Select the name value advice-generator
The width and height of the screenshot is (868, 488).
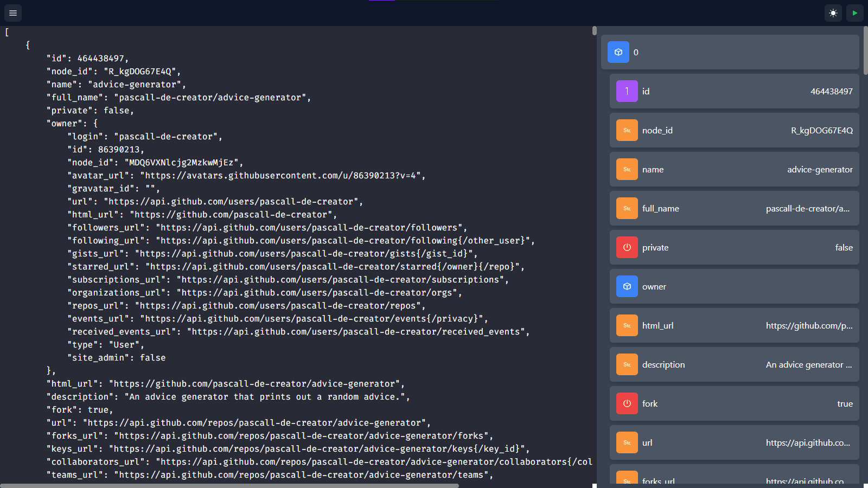click(820, 169)
